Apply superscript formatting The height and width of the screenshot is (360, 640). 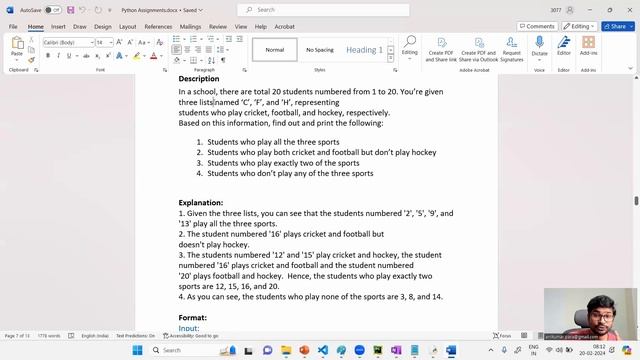[x=108, y=56]
